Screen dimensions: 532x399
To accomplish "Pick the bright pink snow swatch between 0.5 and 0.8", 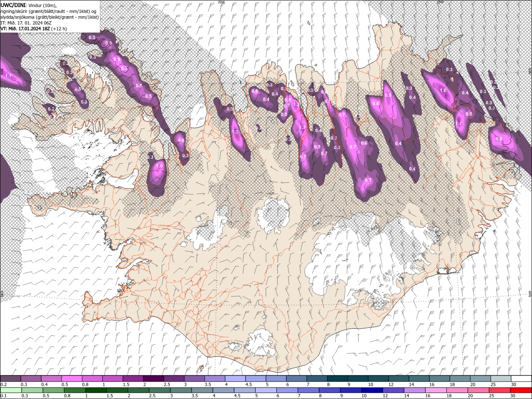I will point(71,379).
